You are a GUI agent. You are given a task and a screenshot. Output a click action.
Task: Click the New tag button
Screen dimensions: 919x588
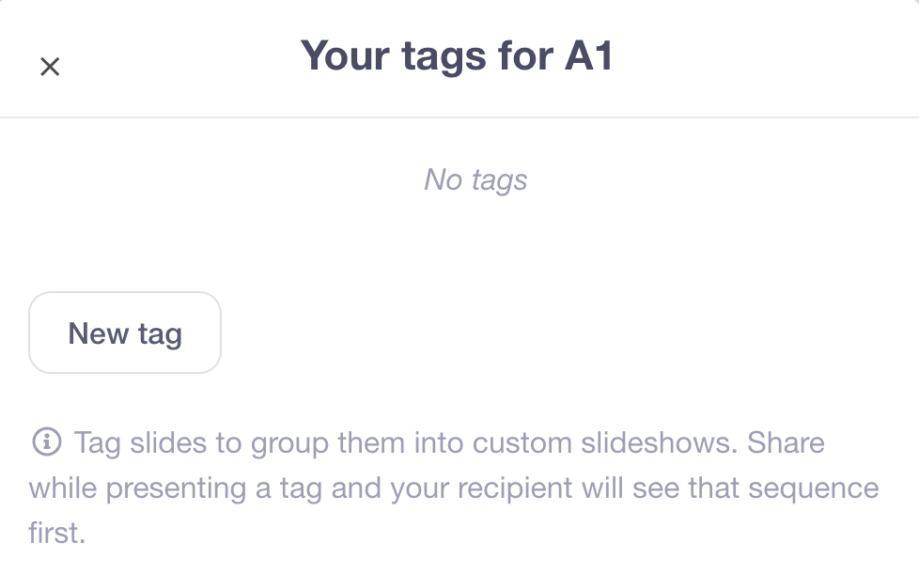[x=125, y=333]
